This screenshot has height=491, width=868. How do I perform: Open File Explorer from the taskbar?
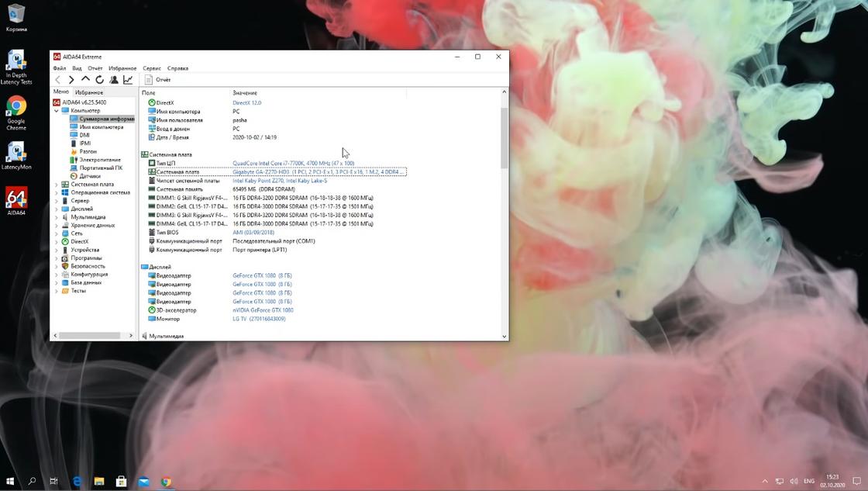[x=99, y=481]
